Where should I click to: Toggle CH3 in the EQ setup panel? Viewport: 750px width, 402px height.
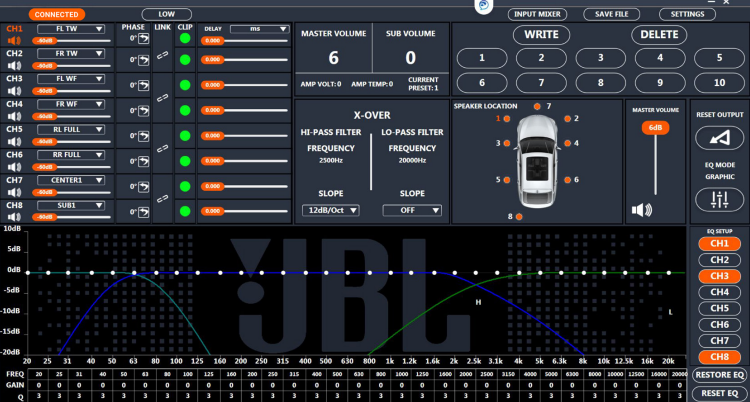pos(719,276)
